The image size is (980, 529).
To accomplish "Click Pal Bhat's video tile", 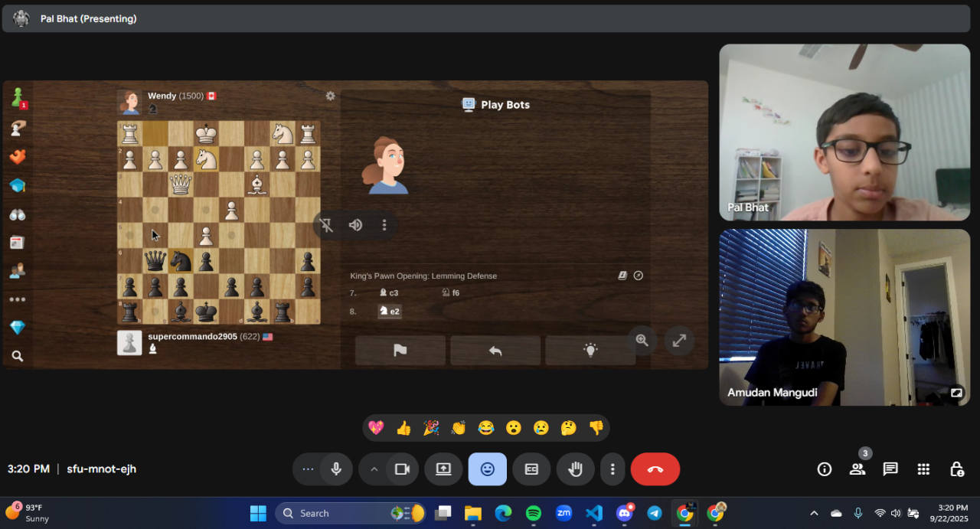I will coord(844,132).
